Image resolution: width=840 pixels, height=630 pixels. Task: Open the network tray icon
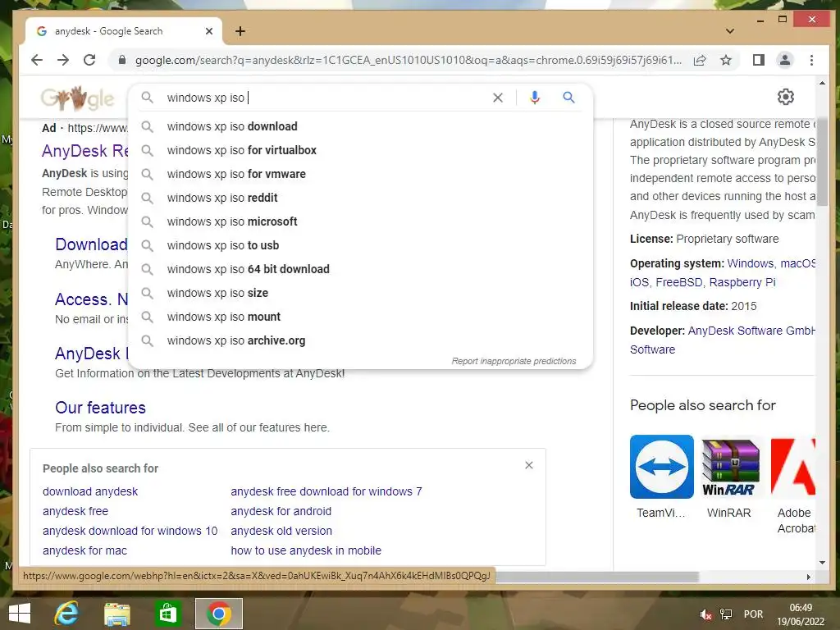click(x=726, y=614)
